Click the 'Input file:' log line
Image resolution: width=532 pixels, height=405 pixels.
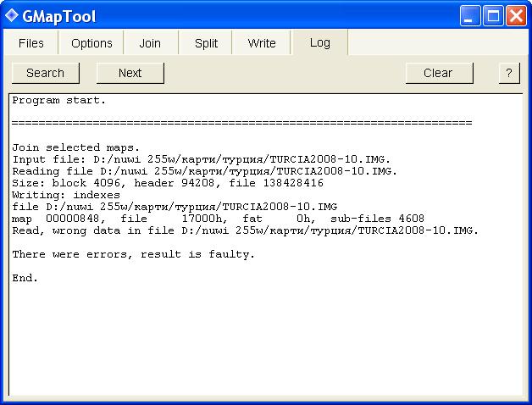click(x=202, y=159)
